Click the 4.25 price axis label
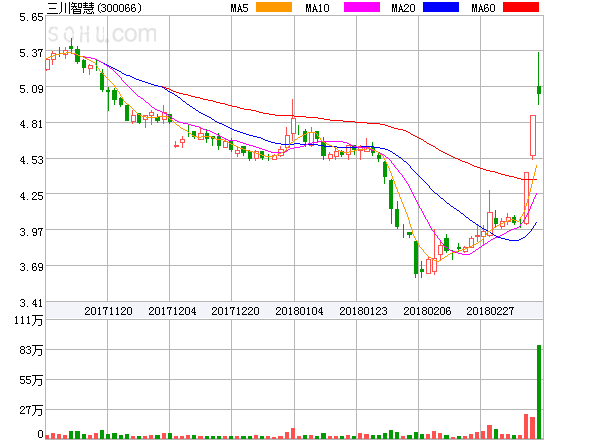Screen dimensions: 600x440 pyautogui.click(x=31, y=196)
